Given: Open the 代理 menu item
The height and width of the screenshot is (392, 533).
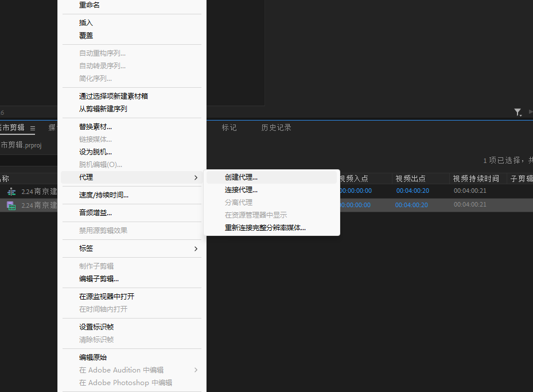Looking at the screenshot, I should 131,177.
